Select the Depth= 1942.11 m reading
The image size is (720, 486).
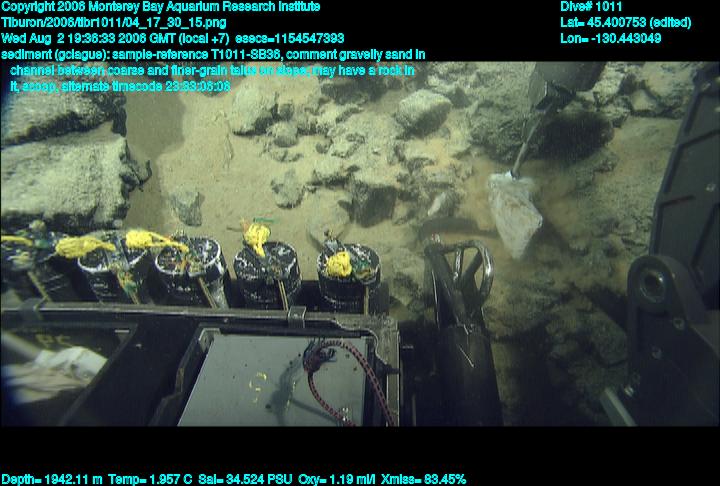pyautogui.click(x=50, y=479)
